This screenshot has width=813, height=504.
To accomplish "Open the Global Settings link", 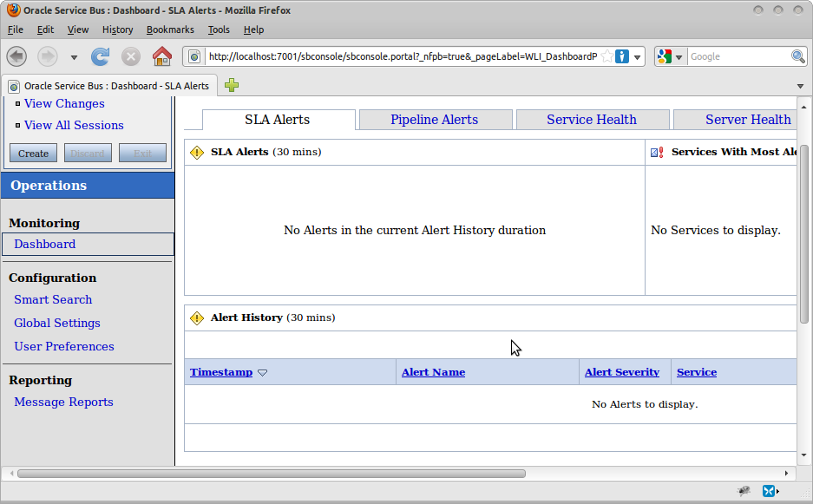I will [x=57, y=323].
